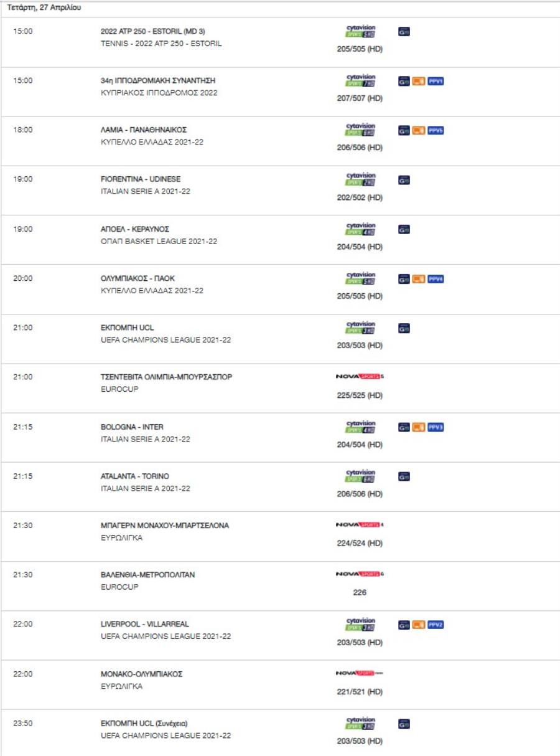The image size is (560, 756).
Task: Click the ΕΚΠΟΜΠΗ UCL (Συνέχεια) entry at 23:50
Action: coord(144,723)
